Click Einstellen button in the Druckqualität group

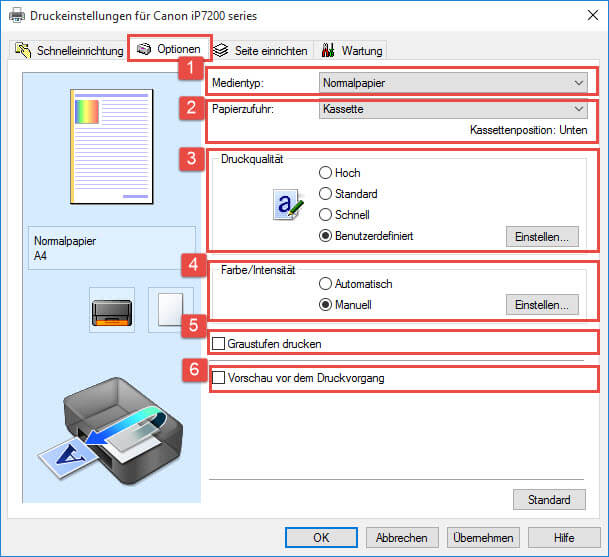[x=542, y=237]
